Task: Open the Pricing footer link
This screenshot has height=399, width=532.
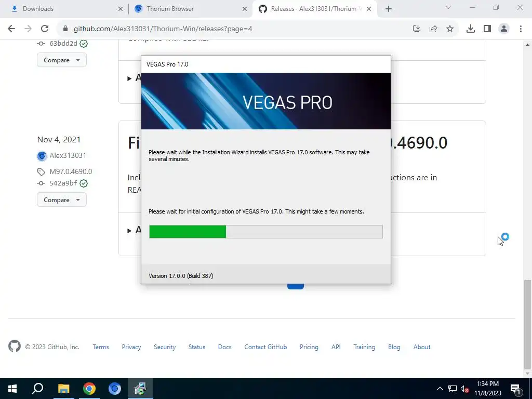Action: 309,347
